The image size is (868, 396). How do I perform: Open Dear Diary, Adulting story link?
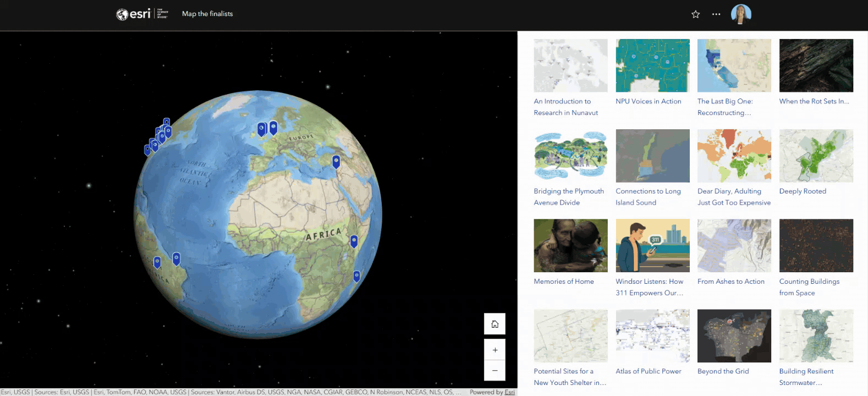click(734, 197)
